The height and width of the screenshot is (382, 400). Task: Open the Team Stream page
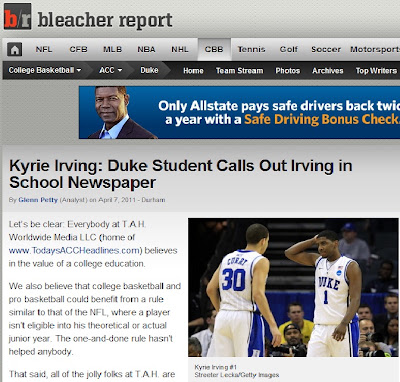click(239, 71)
